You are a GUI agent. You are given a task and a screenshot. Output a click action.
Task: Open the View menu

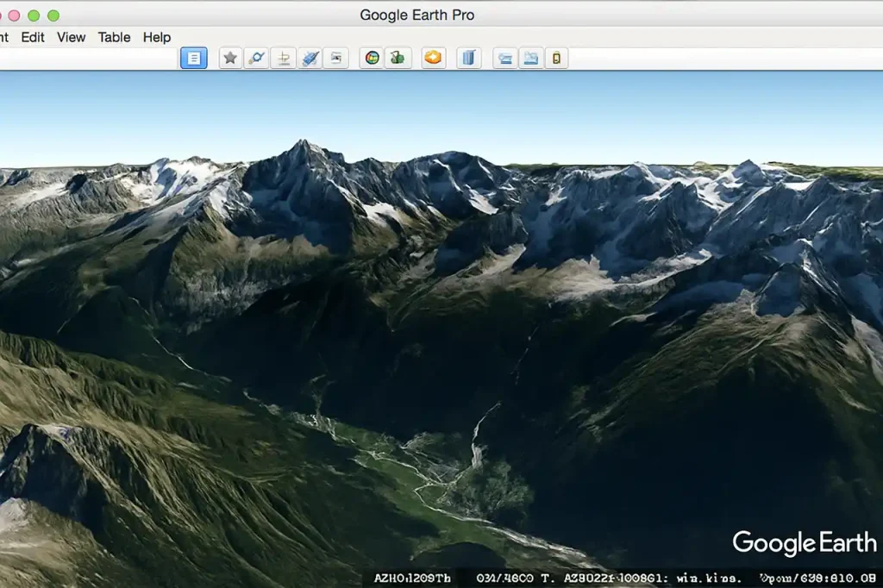click(x=71, y=37)
